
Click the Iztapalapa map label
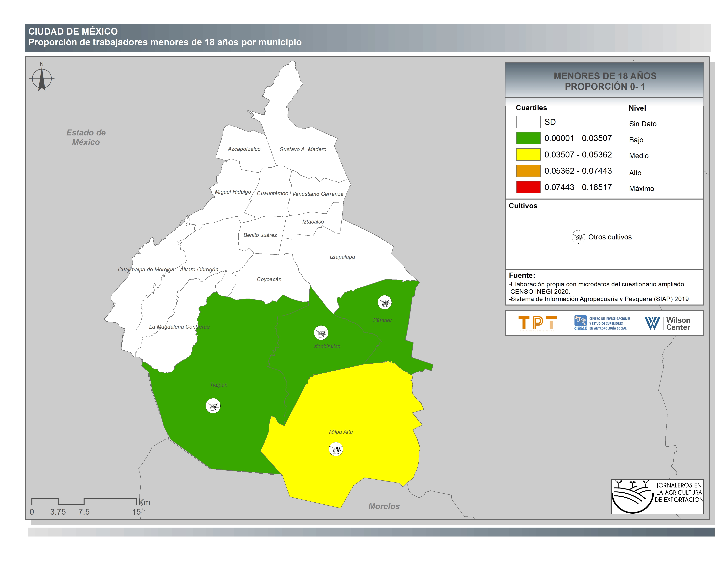click(x=342, y=257)
